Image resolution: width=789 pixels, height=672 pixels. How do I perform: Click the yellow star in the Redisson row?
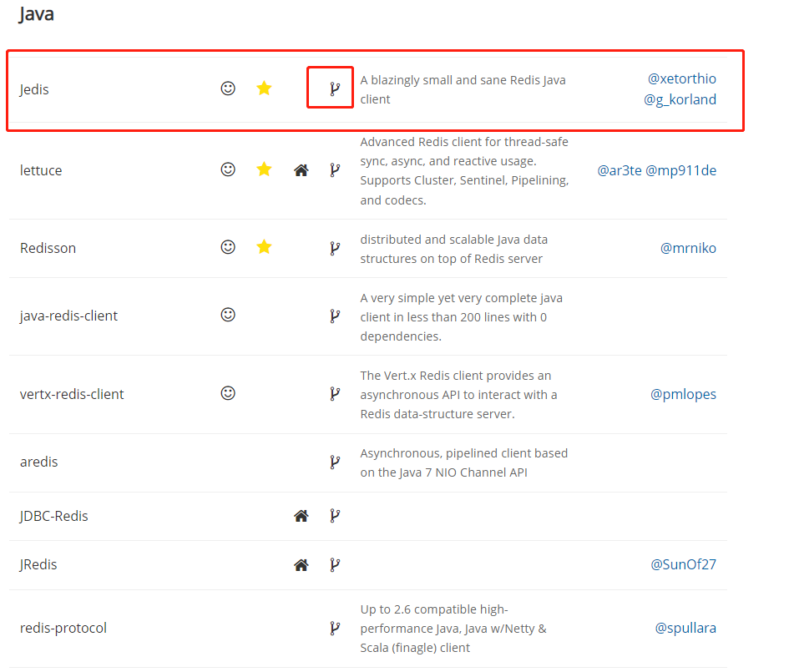(264, 247)
